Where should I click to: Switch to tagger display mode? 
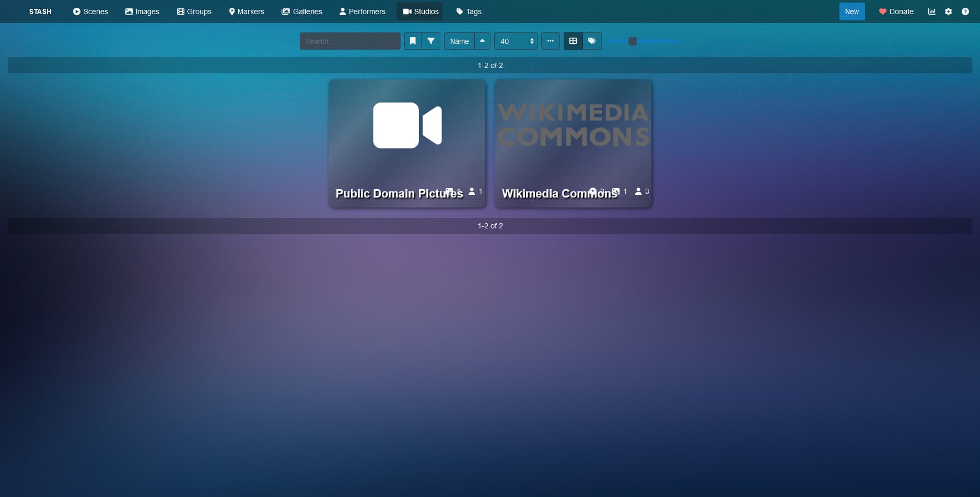[x=592, y=41]
